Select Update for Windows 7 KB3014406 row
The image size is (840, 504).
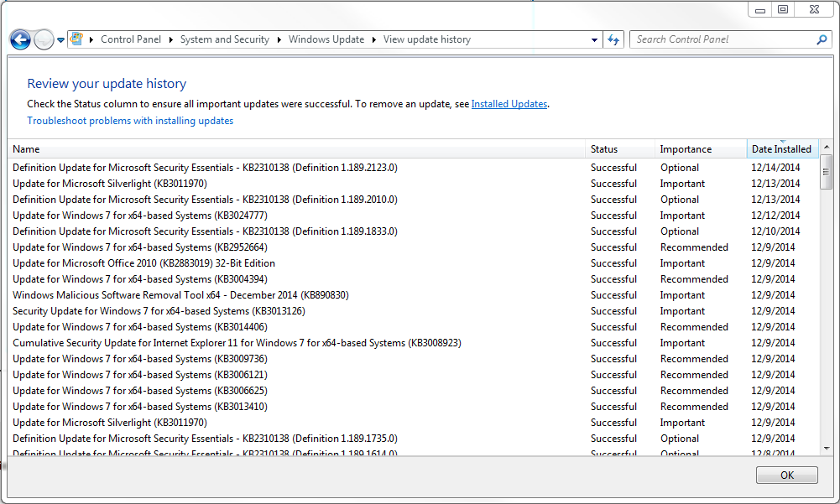click(413, 327)
